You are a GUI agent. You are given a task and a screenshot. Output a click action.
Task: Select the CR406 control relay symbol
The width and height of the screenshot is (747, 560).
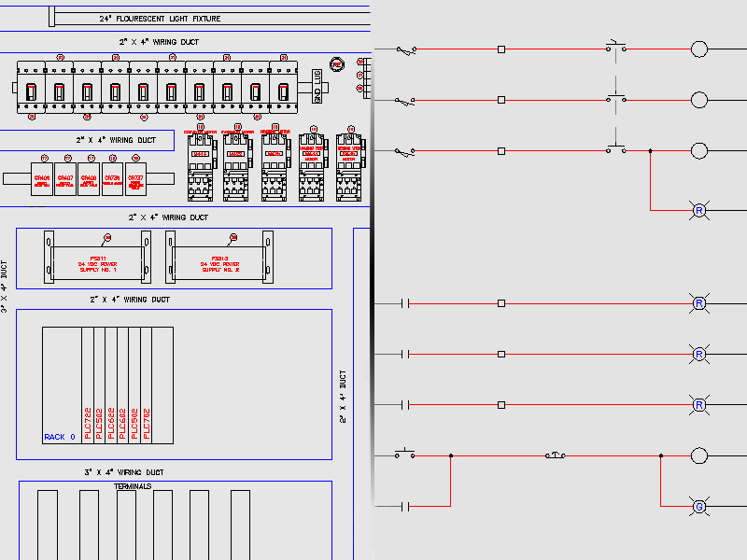point(42,179)
